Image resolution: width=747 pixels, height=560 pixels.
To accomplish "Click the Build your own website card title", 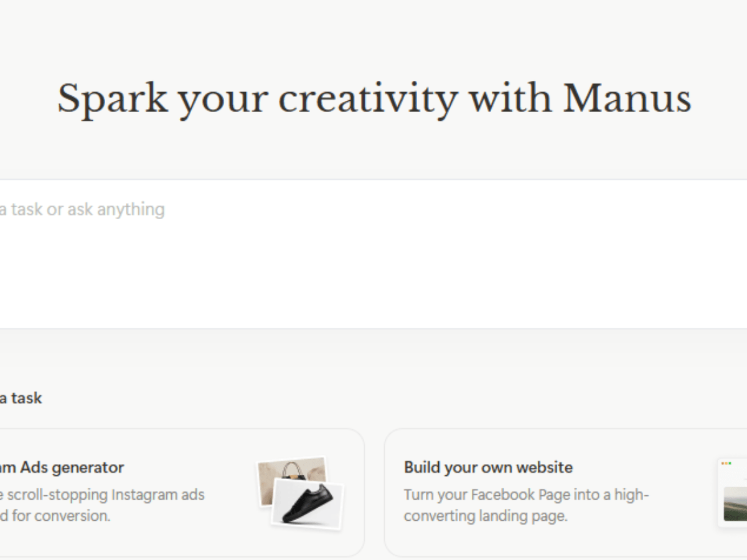I will (x=488, y=467).
